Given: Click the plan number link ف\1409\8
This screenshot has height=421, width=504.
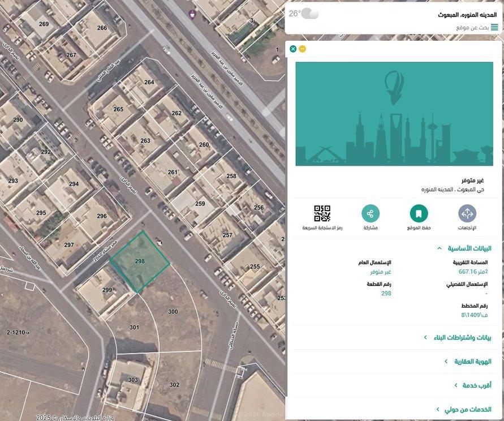Looking at the screenshot, I should [474, 315].
